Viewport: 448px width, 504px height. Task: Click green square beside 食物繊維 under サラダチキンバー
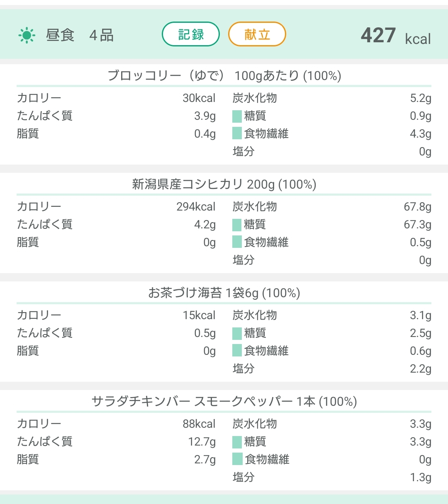(237, 459)
